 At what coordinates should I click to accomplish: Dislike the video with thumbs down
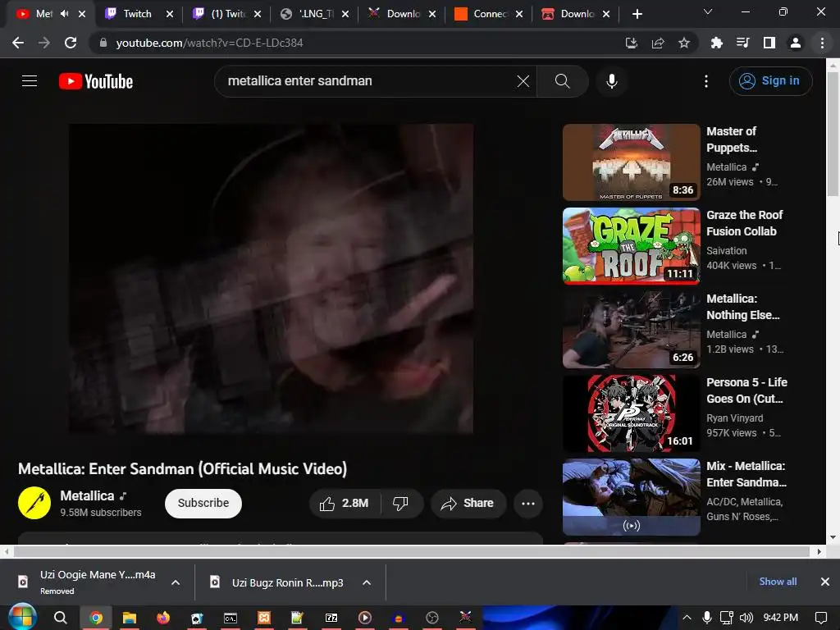click(x=400, y=503)
